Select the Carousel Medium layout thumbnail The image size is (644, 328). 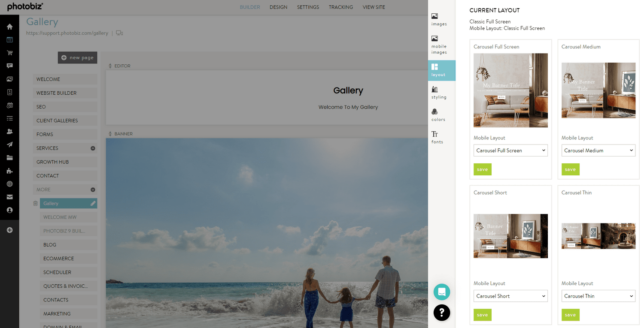click(x=598, y=90)
